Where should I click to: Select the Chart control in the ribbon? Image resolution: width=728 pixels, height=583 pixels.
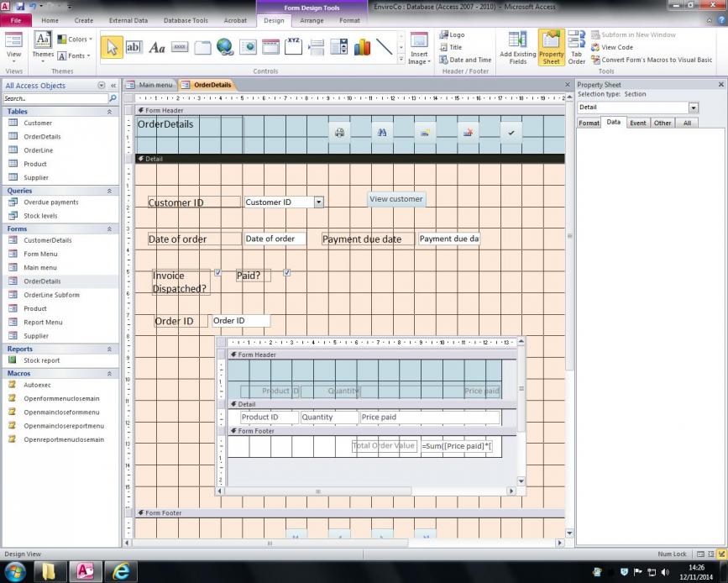point(362,47)
